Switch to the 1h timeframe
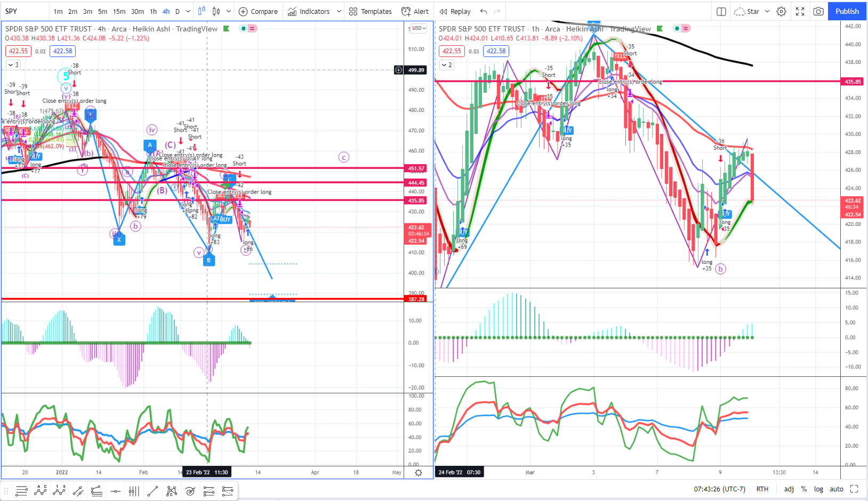868x501 pixels. (x=154, y=11)
